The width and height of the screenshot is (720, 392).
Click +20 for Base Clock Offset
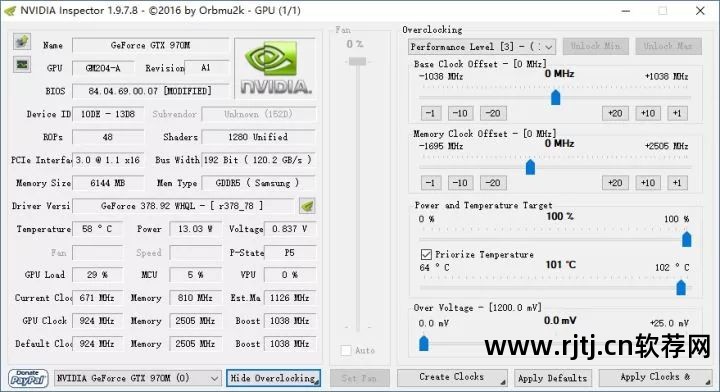pyautogui.click(x=615, y=113)
